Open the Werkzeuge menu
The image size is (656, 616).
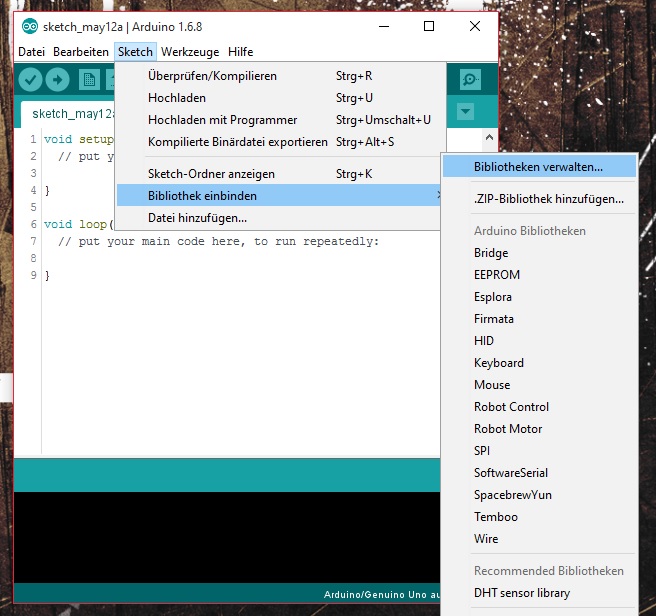click(x=190, y=52)
